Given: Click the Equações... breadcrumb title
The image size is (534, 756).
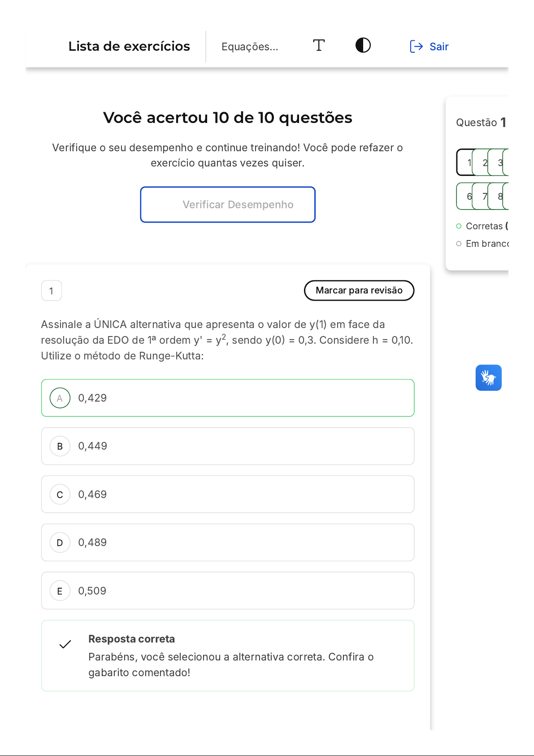Looking at the screenshot, I should (250, 47).
